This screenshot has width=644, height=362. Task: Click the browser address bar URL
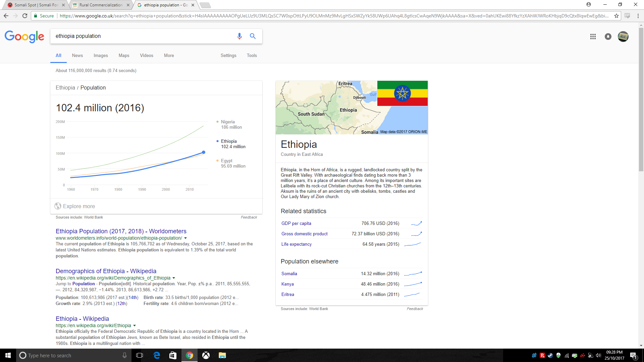click(x=334, y=16)
